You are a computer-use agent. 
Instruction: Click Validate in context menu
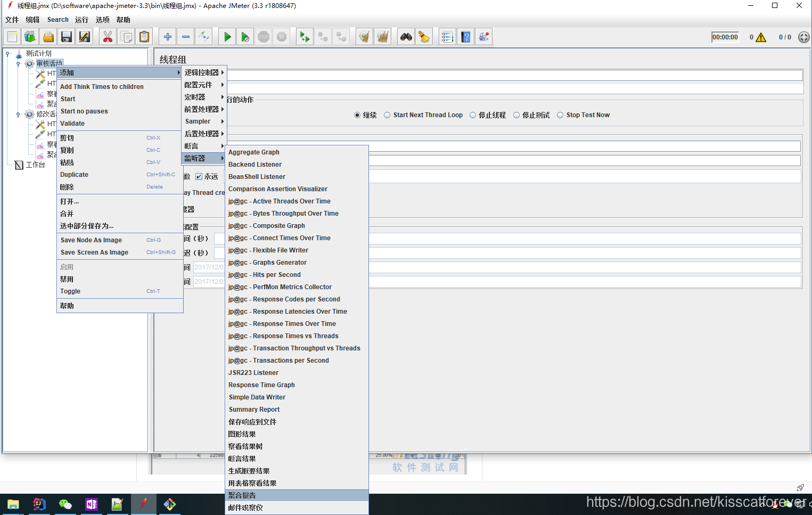[120, 124]
